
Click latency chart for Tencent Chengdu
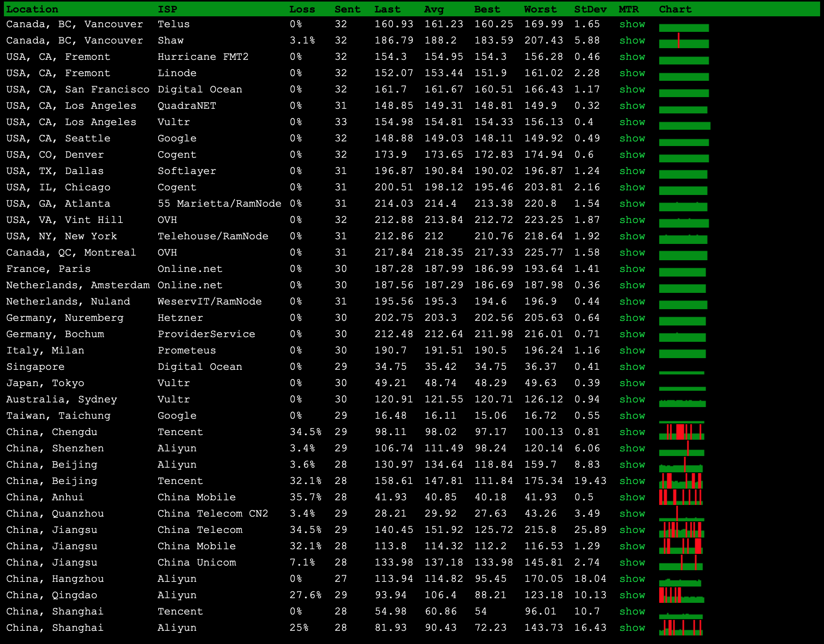coord(682,432)
